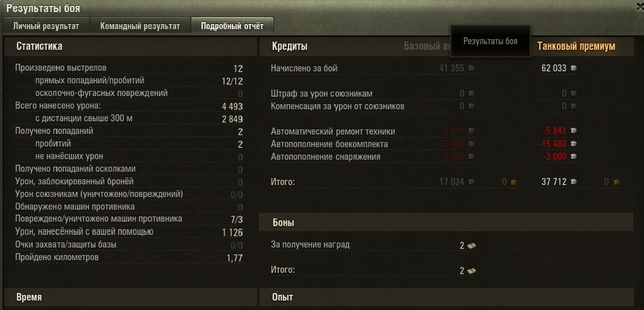Click the Танковый премиум column header
The image size is (644, 310).
[576, 46]
